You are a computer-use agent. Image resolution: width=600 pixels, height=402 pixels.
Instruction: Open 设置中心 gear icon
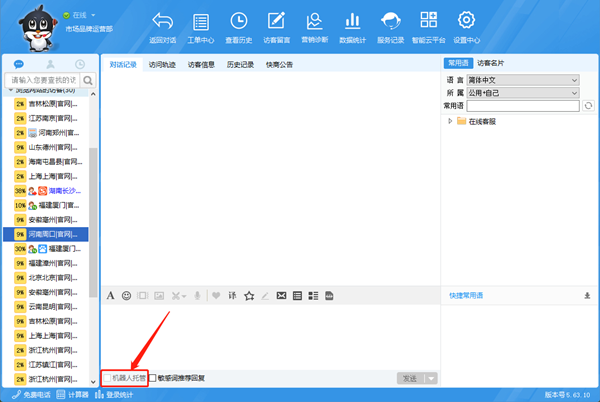tap(466, 26)
